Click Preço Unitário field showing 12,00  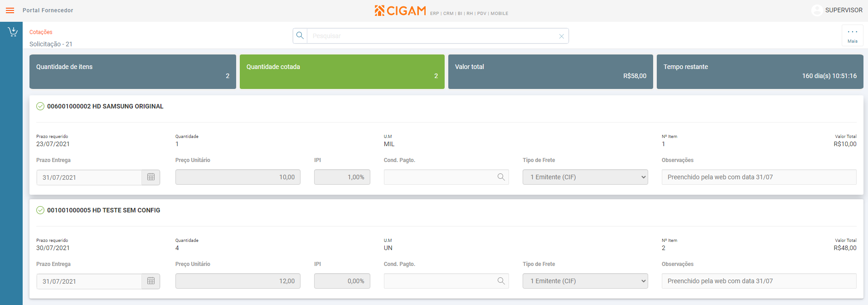coord(238,281)
